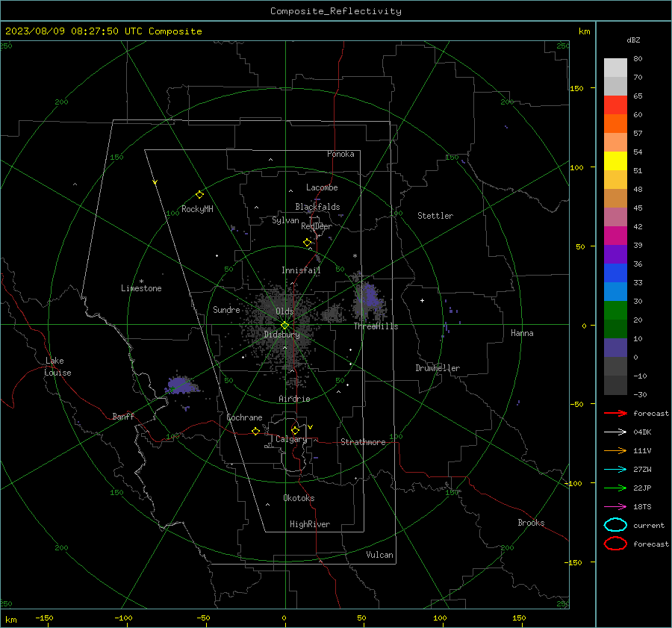Click the Calgary city label
The width and height of the screenshot is (672, 628).
click(x=291, y=439)
